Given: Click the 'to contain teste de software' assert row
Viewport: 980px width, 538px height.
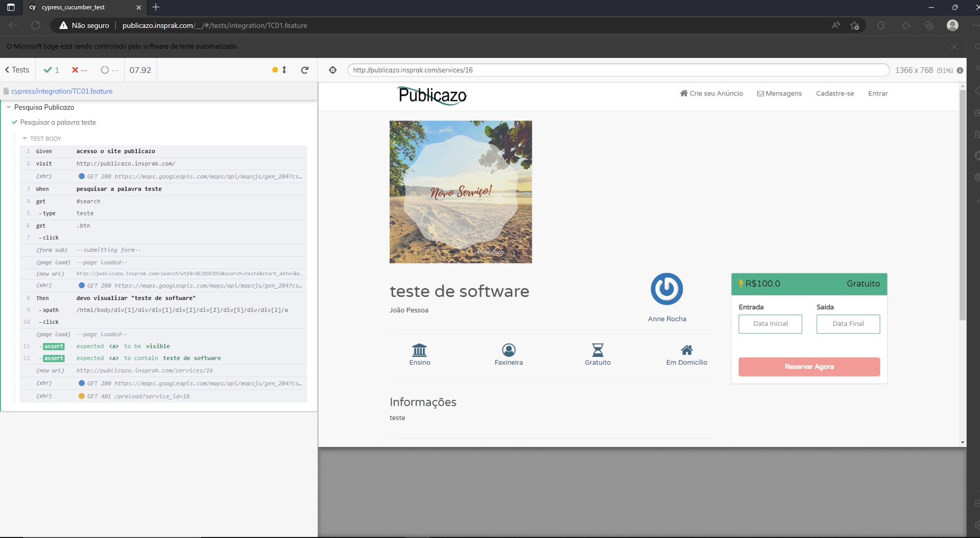Looking at the screenshot, I should [163, 358].
